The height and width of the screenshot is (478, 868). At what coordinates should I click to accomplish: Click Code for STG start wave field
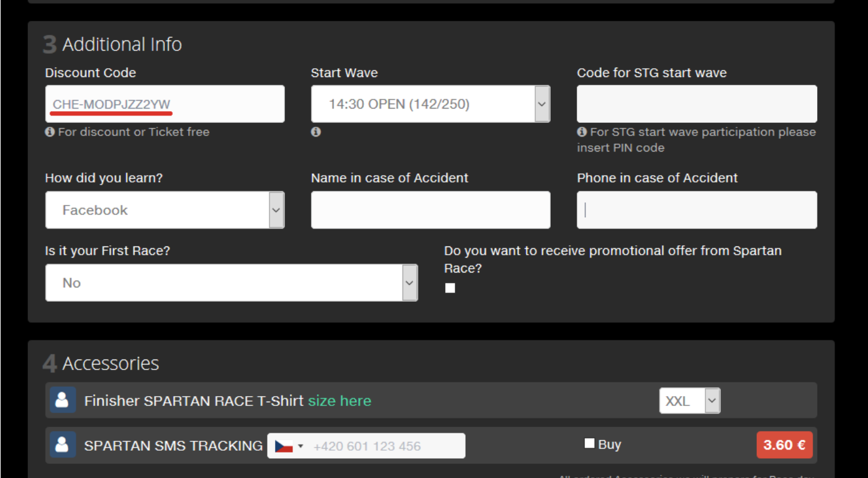[697, 104]
